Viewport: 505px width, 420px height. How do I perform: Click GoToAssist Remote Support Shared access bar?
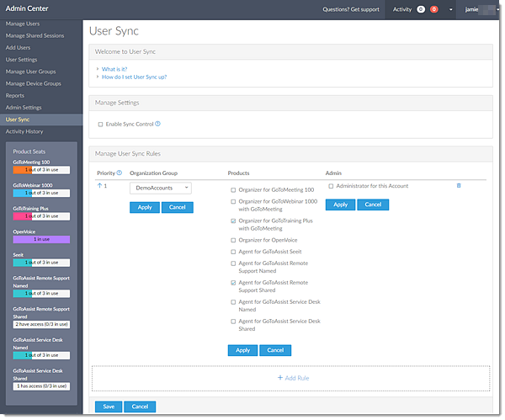(x=41, y=324)
